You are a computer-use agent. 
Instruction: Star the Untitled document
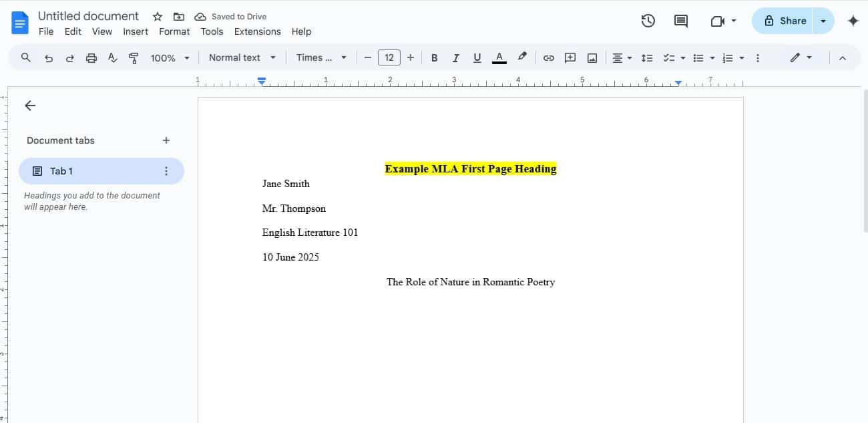[156, 16]
